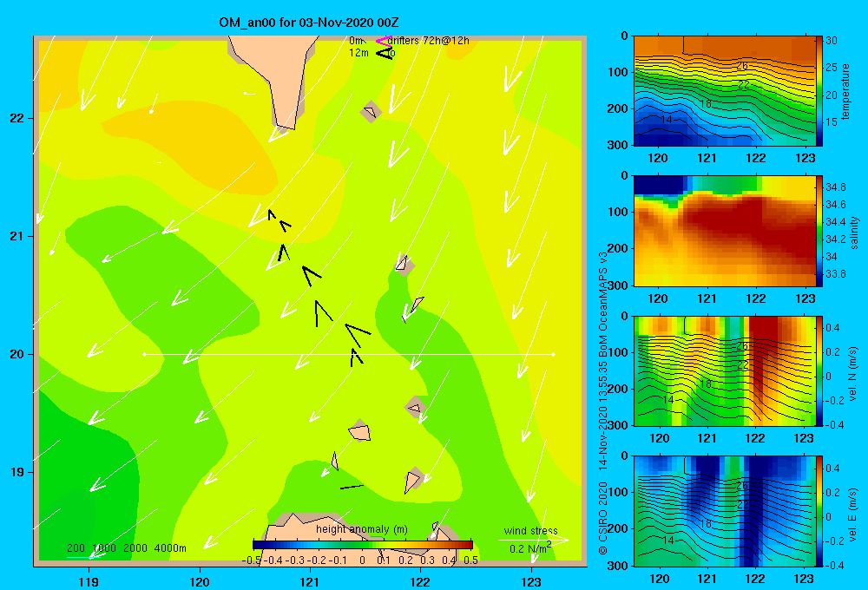Image resolution: width=868 pixels, height=590 pixels.
Task: Click the '-0.5' tick on the height anomaly bar
Action: coord(252,560)
